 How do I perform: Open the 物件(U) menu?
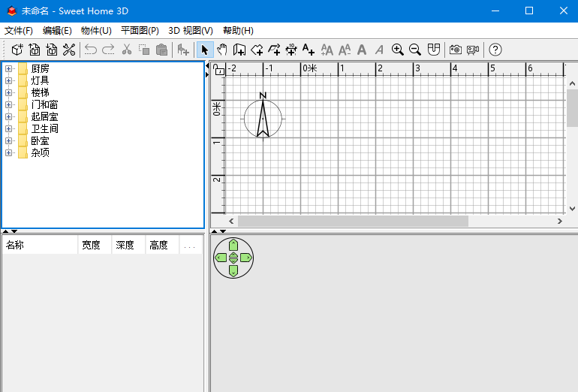[x=96, y=31]
